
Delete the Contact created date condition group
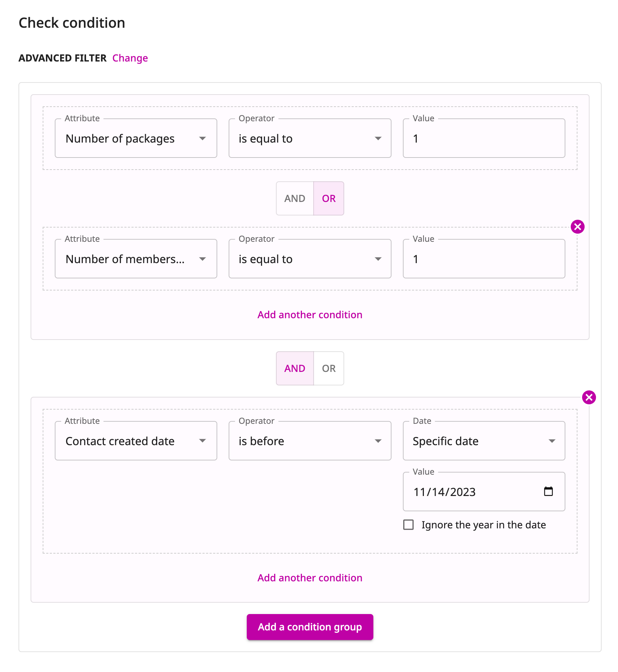(589, 397)
